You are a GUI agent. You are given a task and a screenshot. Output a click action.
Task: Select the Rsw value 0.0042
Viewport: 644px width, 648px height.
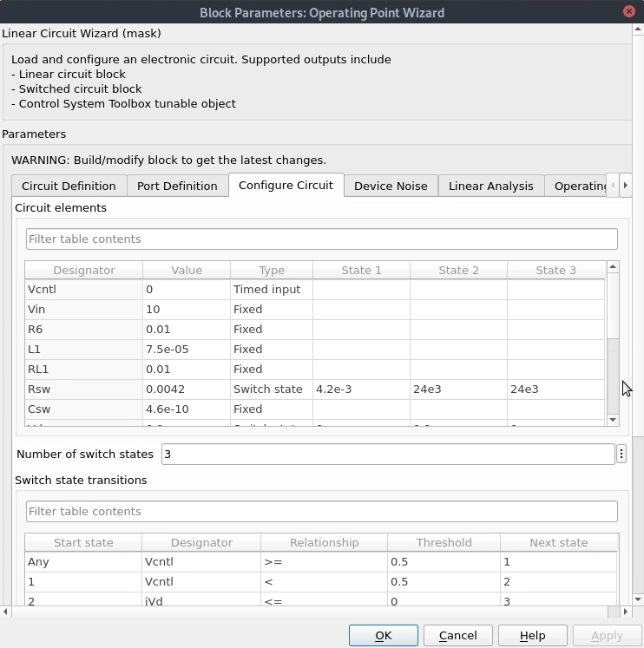(x=187, y=389)
